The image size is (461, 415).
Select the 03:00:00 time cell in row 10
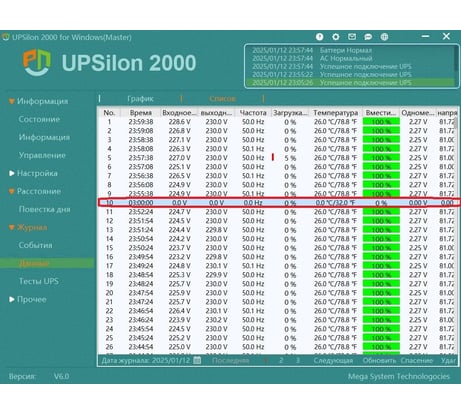[x=141, y=203]
